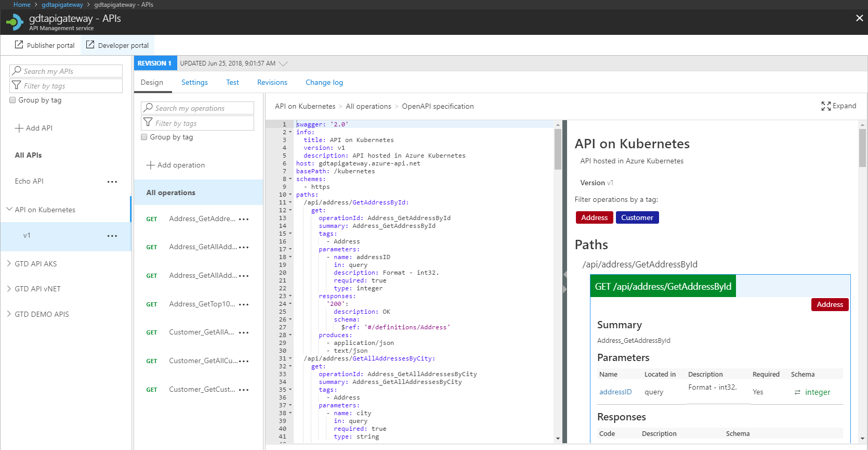The height and width of the screenshot is (450, 868).
Task: Switch to the Settings tab
Action: coord(194,82)
